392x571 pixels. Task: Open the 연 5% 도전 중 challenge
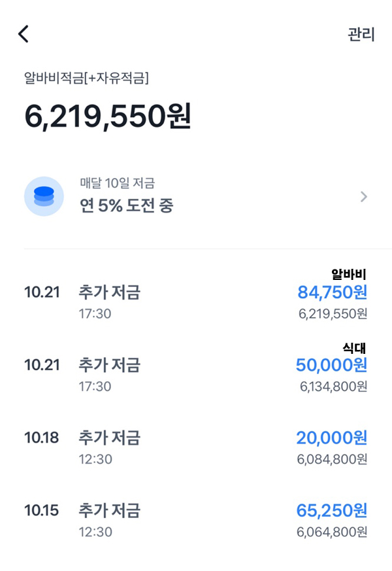click(x=127, y=205)
